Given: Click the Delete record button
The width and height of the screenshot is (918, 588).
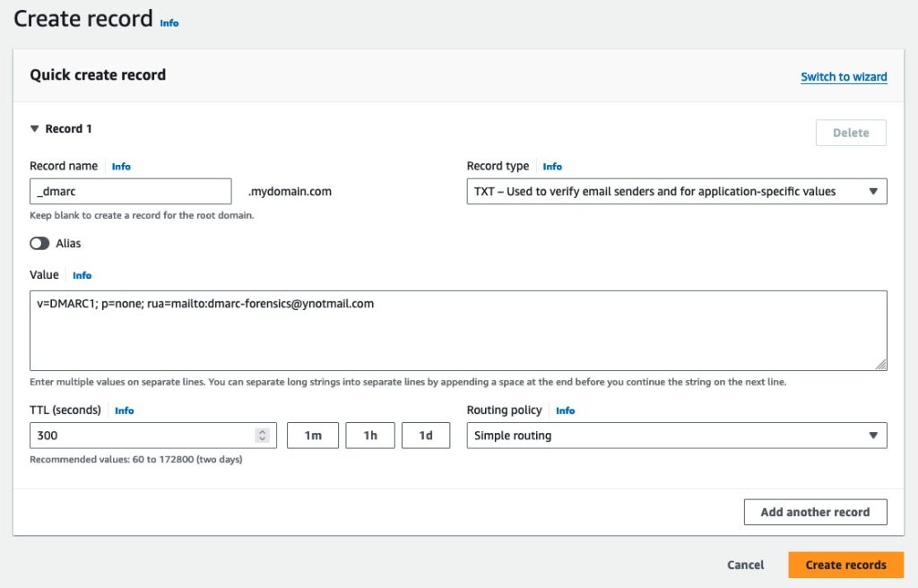Looking at the screenshot, I should 850,133.
